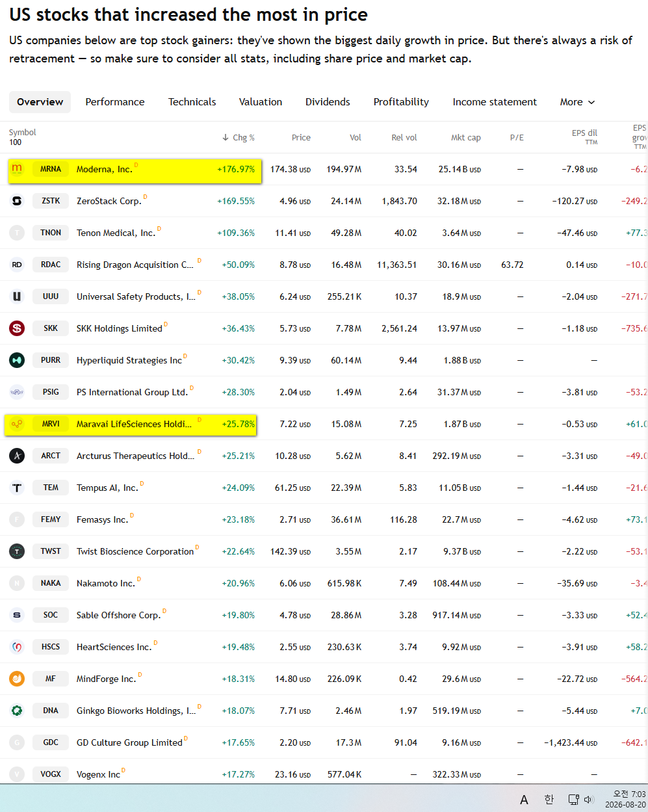This screenshot has width=648, height=812.
Task: Sort by Mkt cap column header
Action: (466, 137)
